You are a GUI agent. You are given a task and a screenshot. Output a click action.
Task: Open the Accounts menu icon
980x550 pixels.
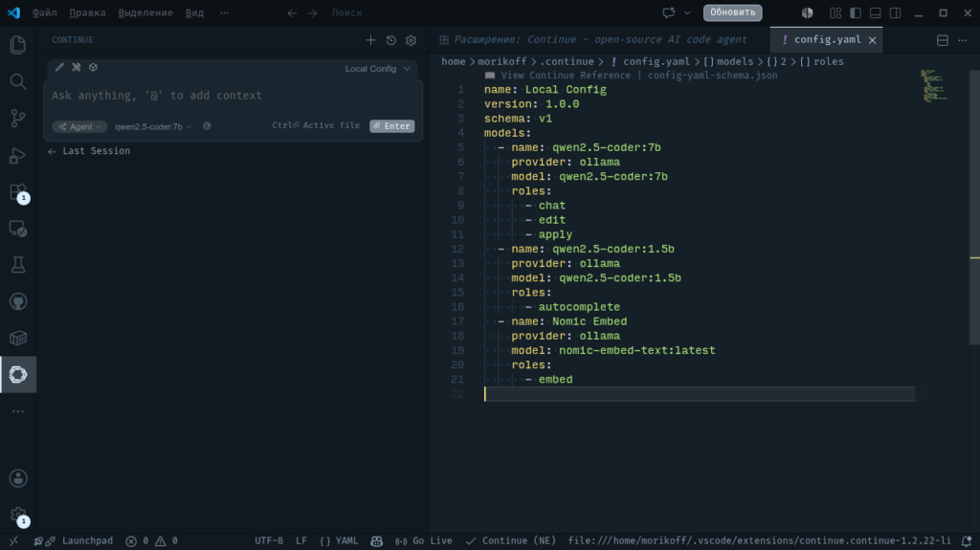(x=18, y=479)
